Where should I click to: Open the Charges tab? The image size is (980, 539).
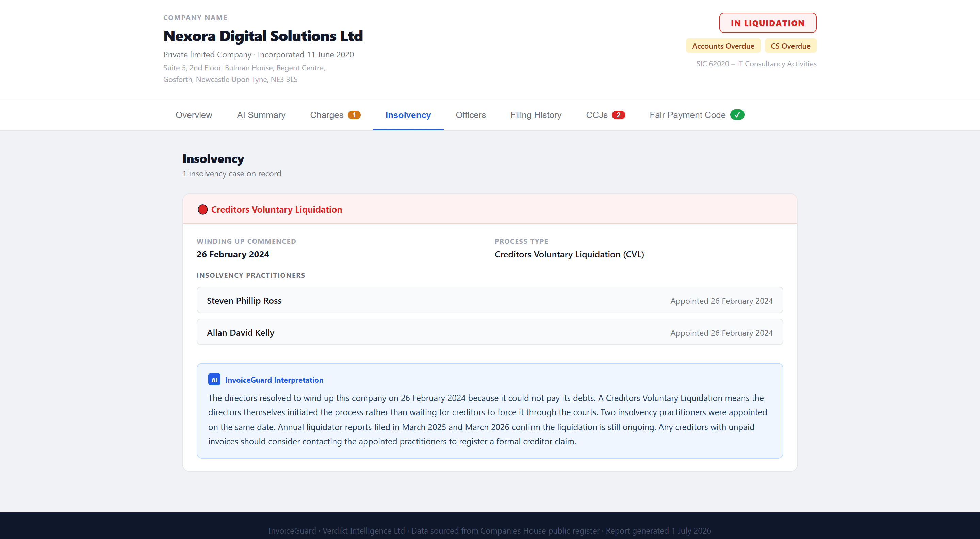point(335,115)
